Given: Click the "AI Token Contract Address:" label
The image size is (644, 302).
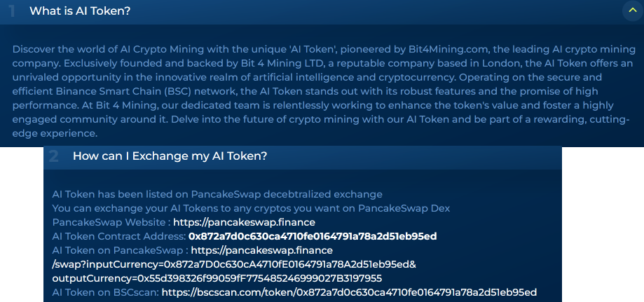Looking at the screenshot, I should (119, 236).
